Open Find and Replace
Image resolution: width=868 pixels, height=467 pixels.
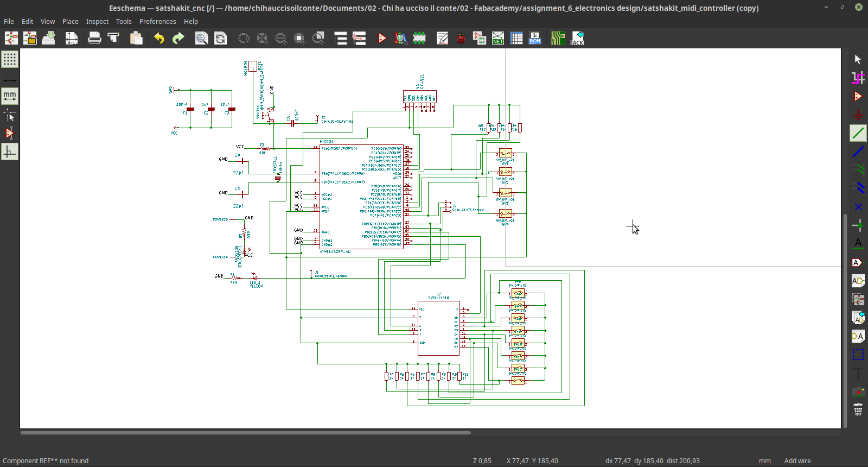(220, 38)
